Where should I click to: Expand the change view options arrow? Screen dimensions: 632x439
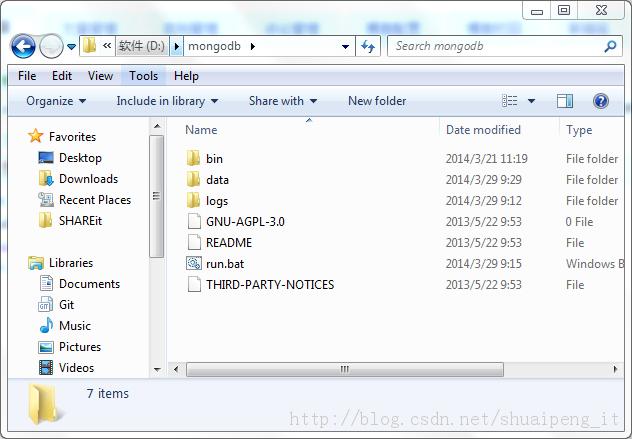coord(531,101)
